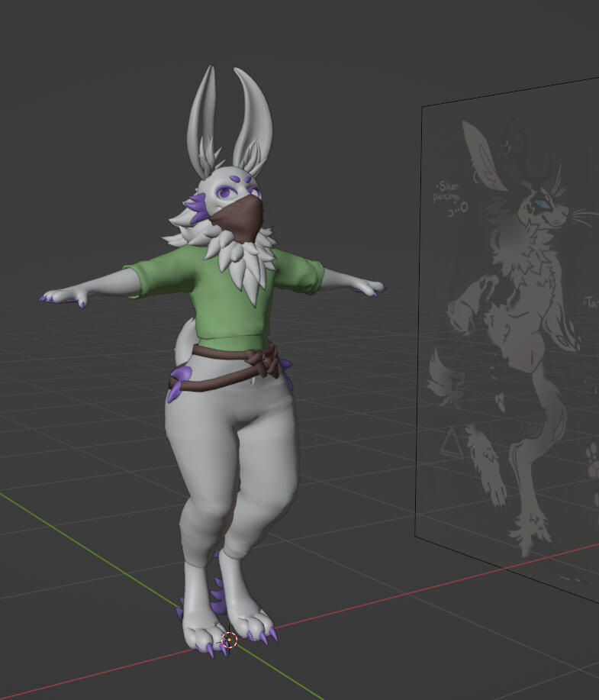Click the purple spots on the model's forehead
This screenshot has height=700, width=599.
tap(245, 179)
